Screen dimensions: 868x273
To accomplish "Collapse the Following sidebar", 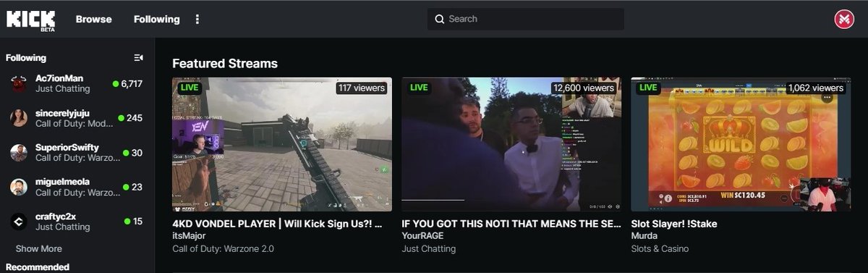I will tap(139, 58).
